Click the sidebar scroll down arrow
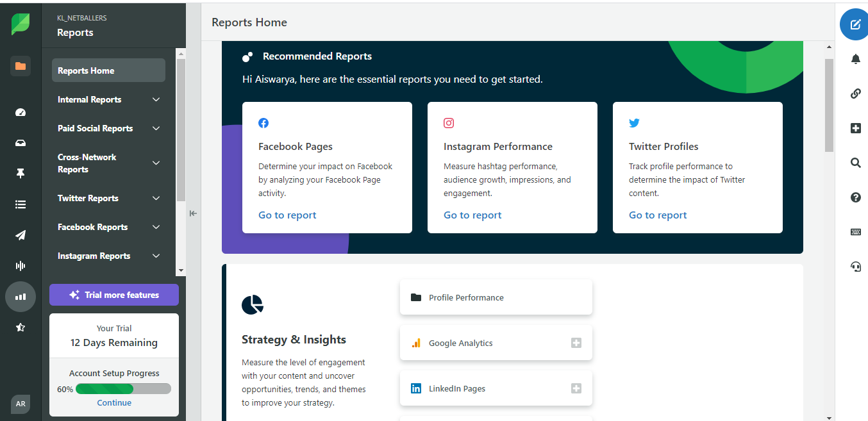This screenshot has width=868, height=421. click(181, 270)
